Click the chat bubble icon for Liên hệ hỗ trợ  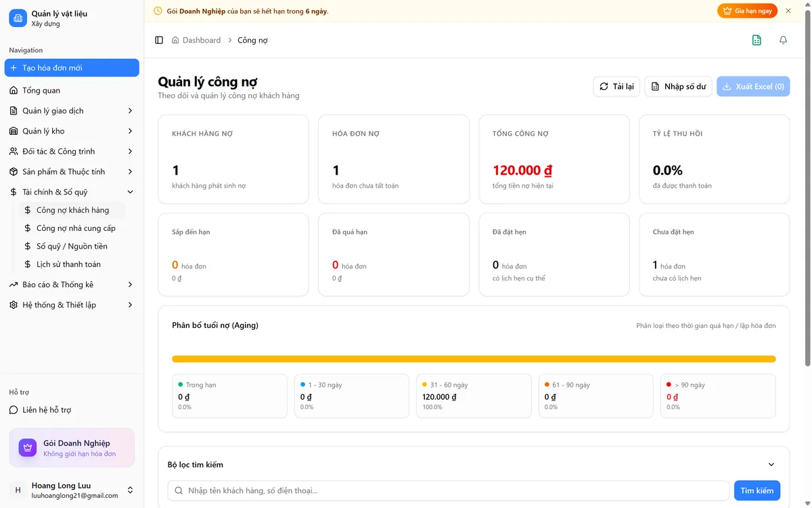(14, 410)
